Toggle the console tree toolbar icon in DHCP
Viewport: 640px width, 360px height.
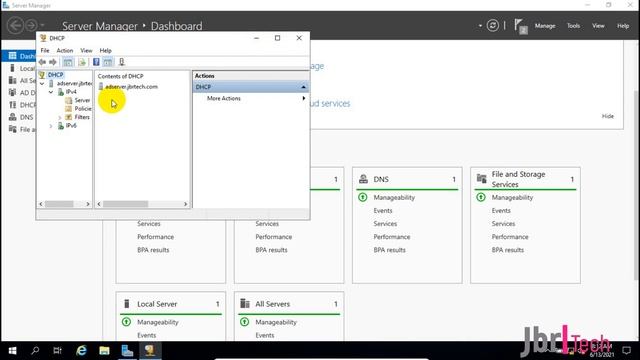pos(68,62)
